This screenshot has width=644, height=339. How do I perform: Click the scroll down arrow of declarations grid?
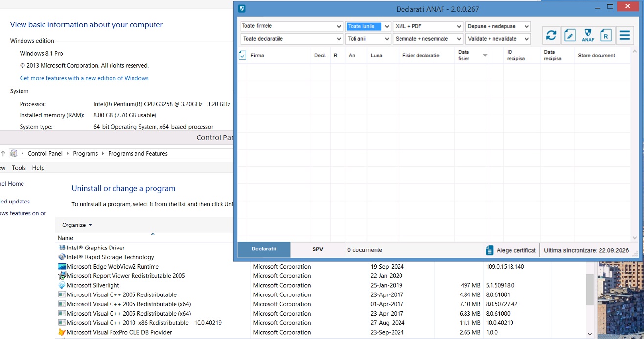coord(635,237)
